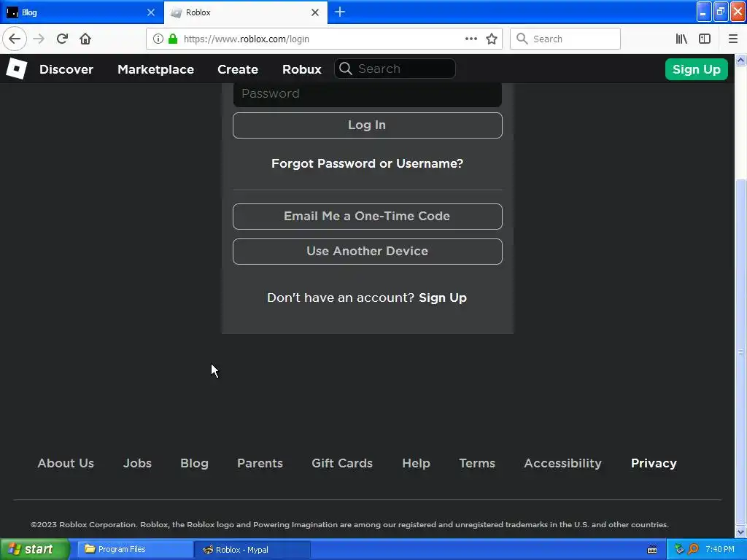
Task: Open the Marketplace menu item
Action: pos(156,69)
